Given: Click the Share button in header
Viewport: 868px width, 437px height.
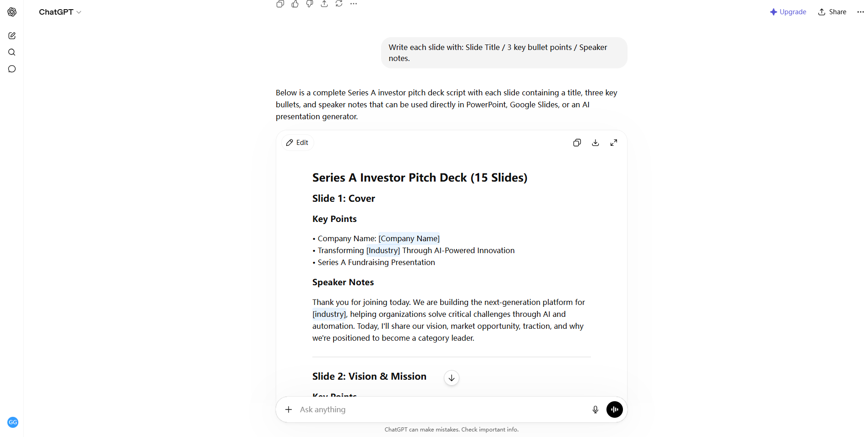Looking at the screenshot, I should click(x=832, y=12).
